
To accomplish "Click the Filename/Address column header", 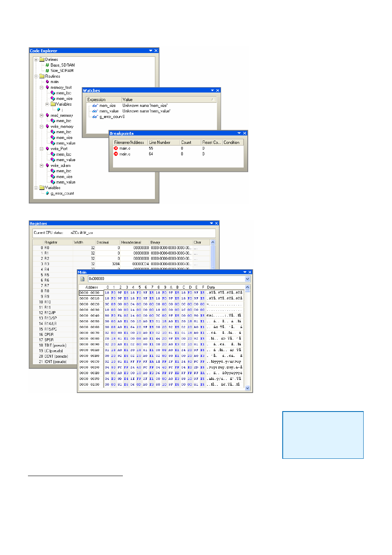I will coord(130,142).
